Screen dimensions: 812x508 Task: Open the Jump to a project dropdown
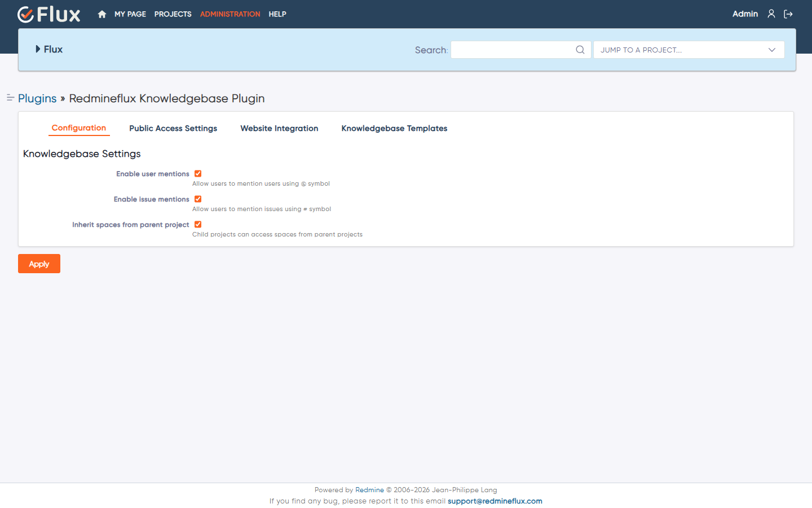coord(689,50)
